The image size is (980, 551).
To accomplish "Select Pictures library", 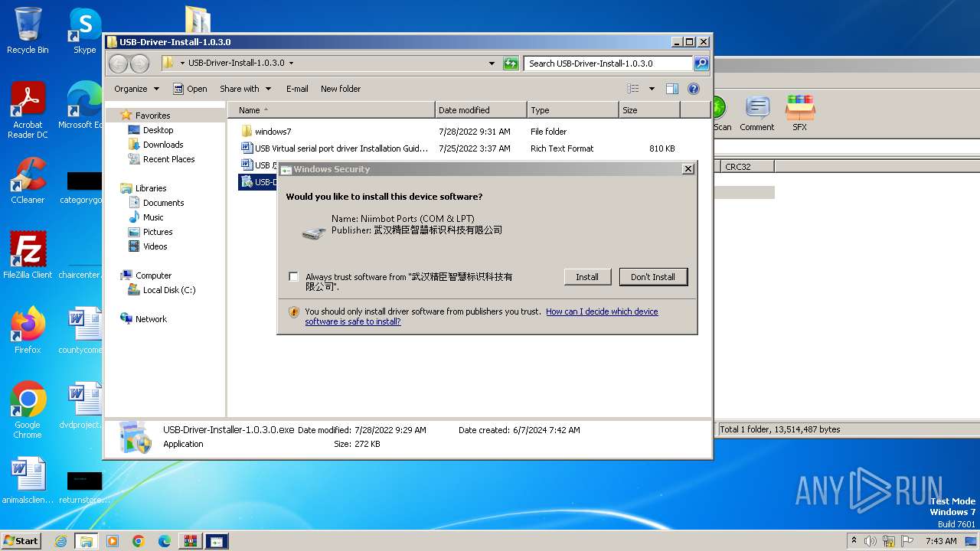I will pyautogui.click(x=158, y=232).
